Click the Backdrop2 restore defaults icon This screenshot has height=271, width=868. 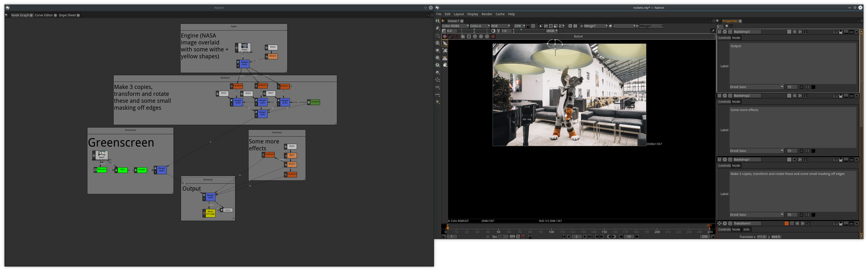[x=805, y=96]
